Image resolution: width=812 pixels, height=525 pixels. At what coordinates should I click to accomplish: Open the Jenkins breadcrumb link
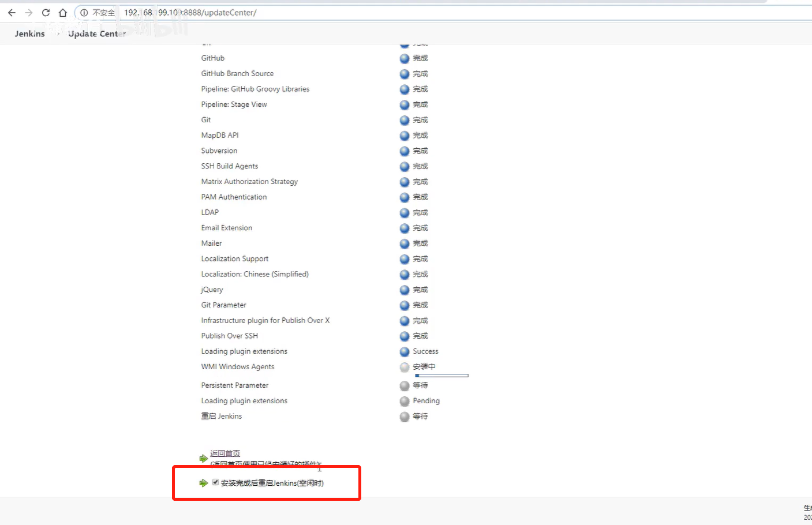[x=29, y=34]
